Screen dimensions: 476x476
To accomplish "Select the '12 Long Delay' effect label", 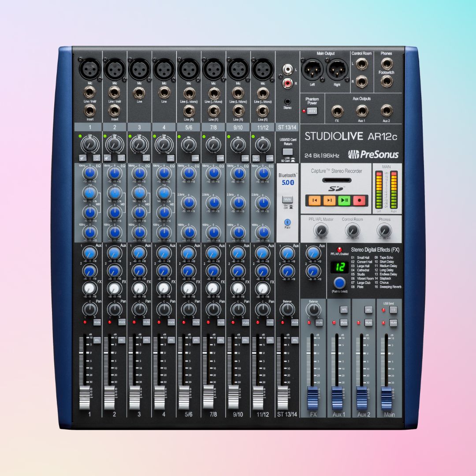I will [384, 270].
